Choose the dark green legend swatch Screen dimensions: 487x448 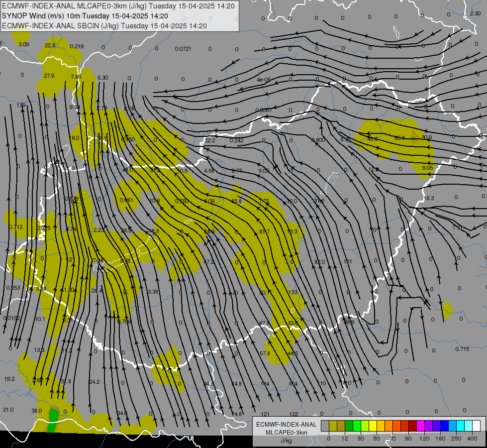[349, 426]
